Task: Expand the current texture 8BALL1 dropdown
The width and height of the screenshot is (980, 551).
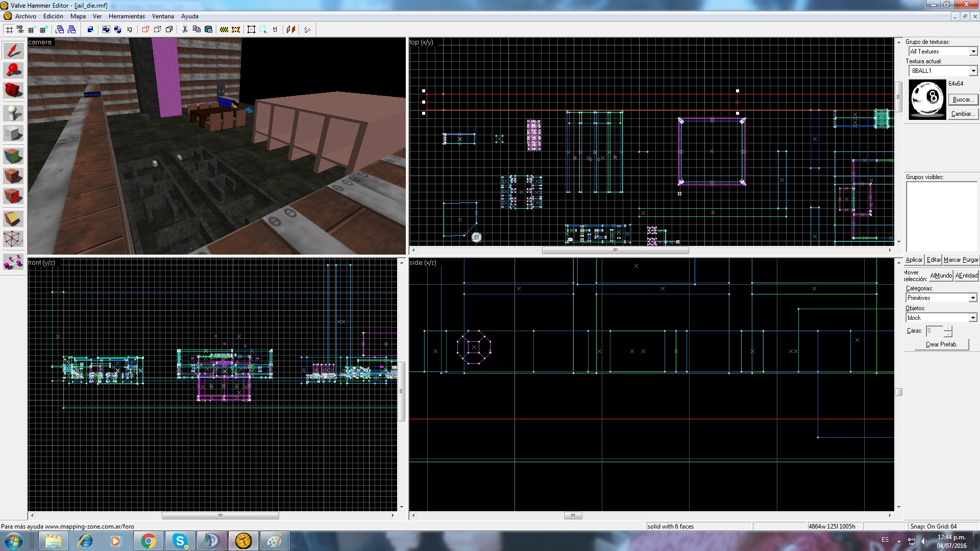Action: 973,71
